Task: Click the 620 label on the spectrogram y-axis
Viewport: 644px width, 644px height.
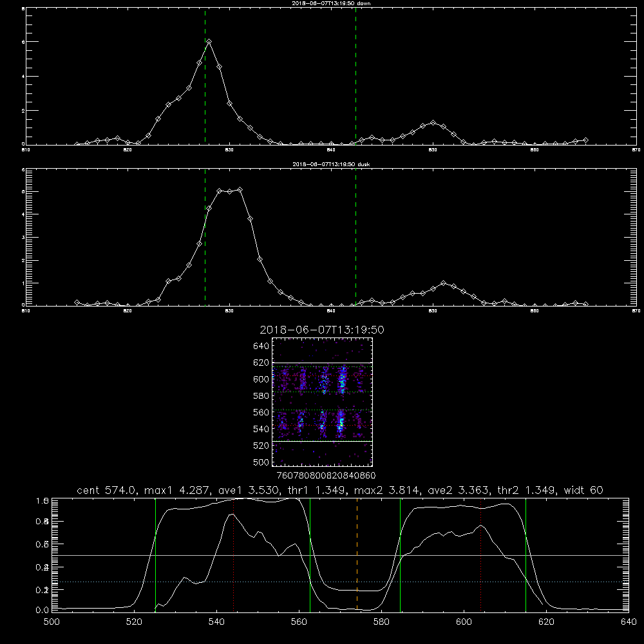Action: coord(261,363)
